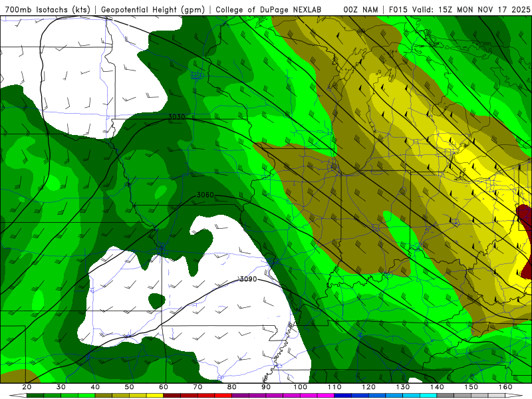
Task: Click the 100 value on the color scale
Action: (301, 387)
